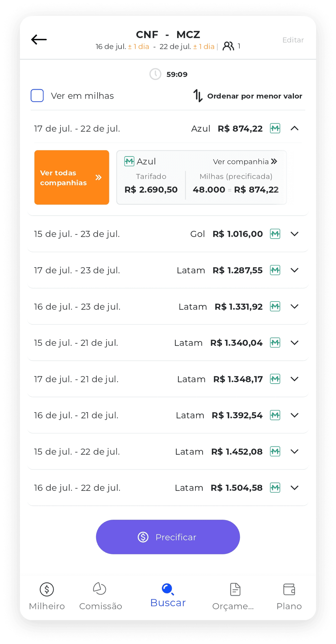Open the Ver companhia link
This screenshot has width=336, height=644.
(245, 162)
